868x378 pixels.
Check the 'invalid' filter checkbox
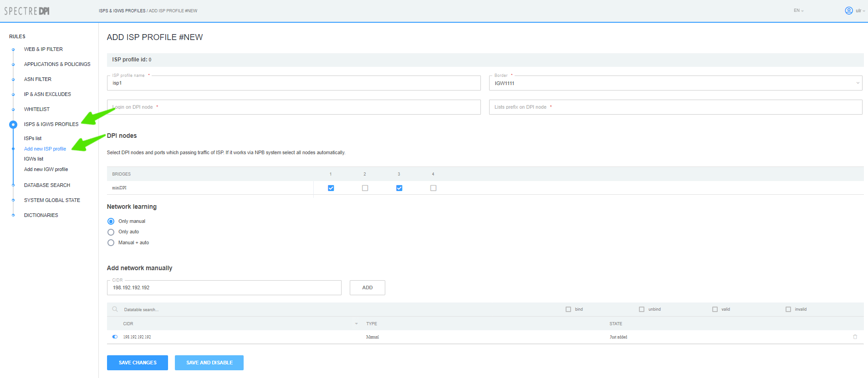click(788, 309)
